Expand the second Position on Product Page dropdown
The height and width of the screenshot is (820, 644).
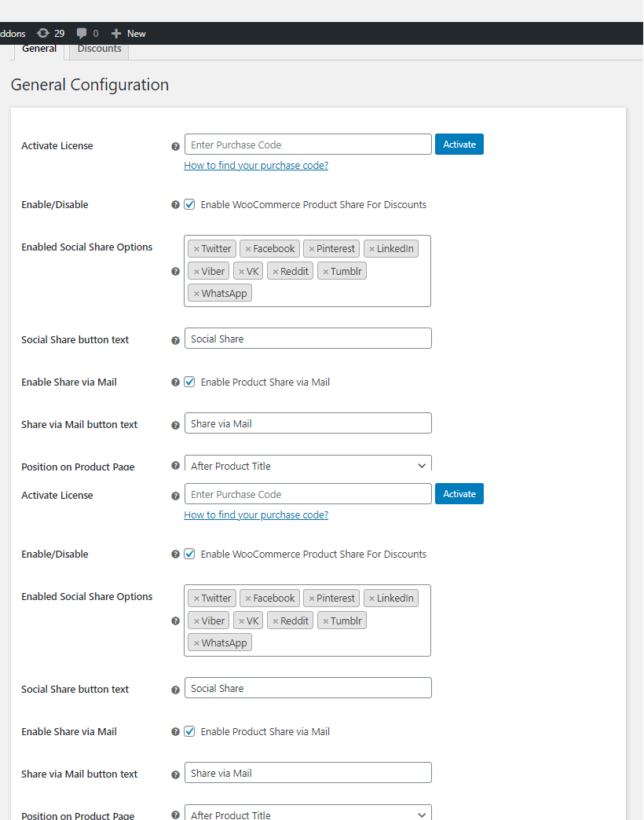[308, 814]
